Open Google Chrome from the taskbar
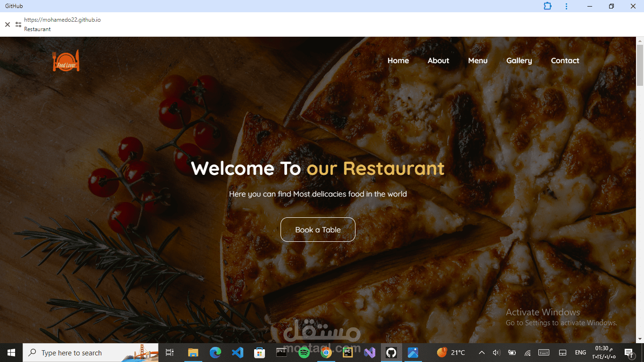This screenshot has width=644, height=362. tap(326, 353)
